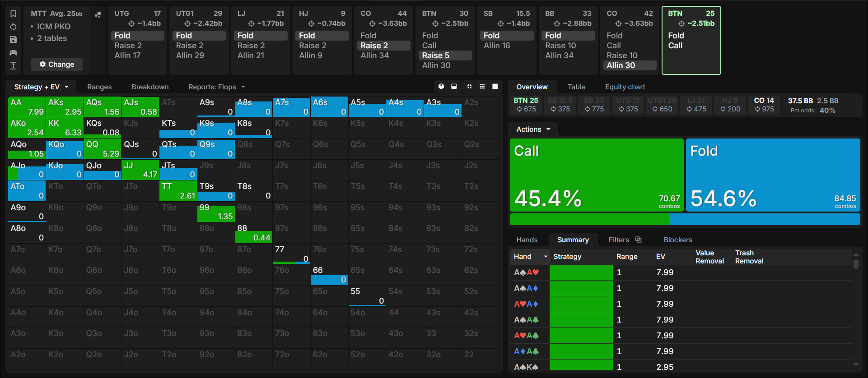Click the A♠K♠ row in the summary table
This screenshot has height=378, width=868.
pyautogui.click(x=681, y=367)
